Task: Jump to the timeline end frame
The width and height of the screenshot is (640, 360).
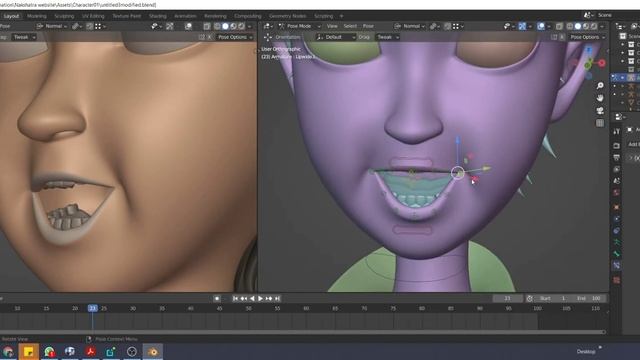Action: click(x=277, y=298)
